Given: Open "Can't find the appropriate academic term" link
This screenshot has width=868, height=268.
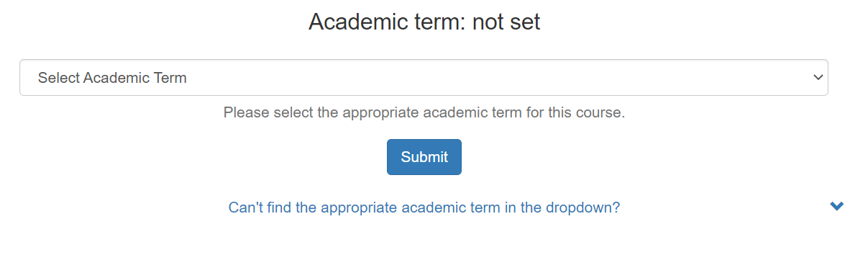Looking at the screenshot, I should 424,207.
